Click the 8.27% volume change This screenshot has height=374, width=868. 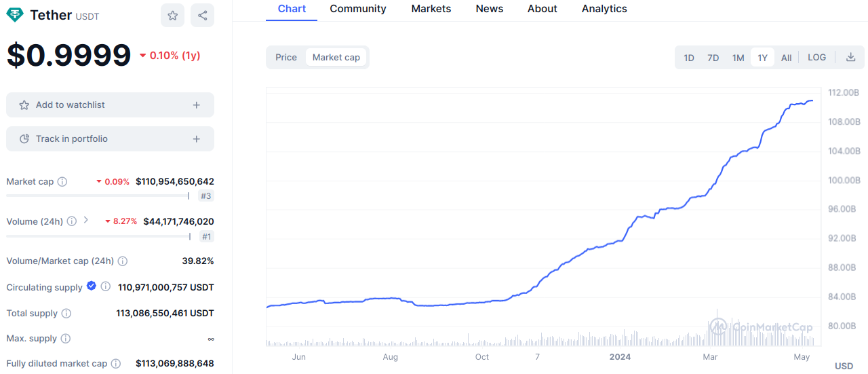tap(121, 221)
